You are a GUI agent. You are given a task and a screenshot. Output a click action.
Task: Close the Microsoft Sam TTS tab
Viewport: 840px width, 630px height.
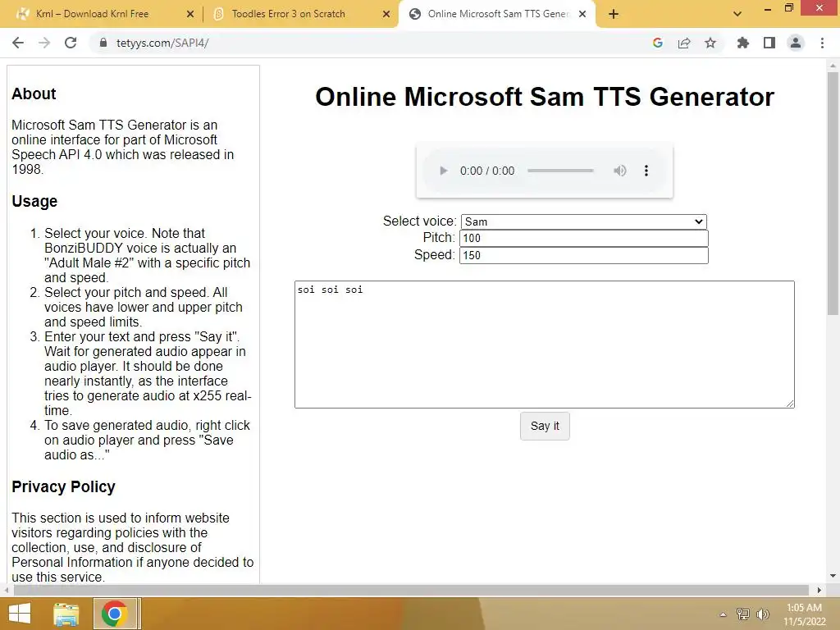[x=582, y=14]
